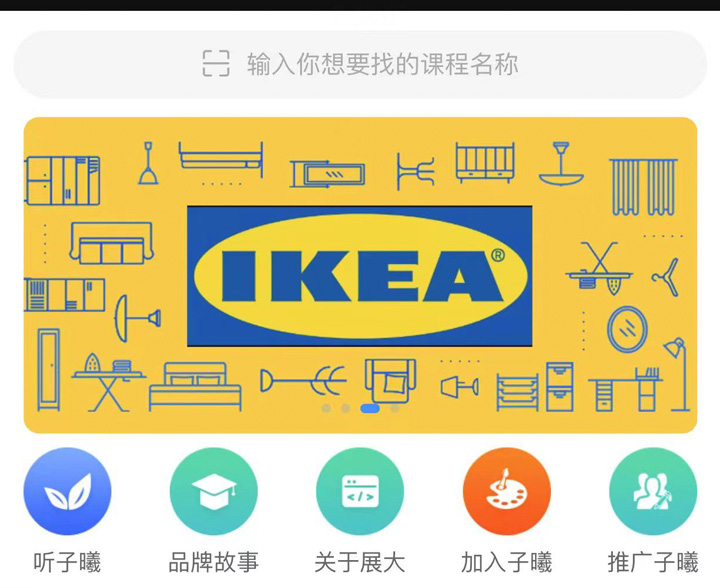
Task: Tap the 听子曦 text label
Action: click(67, 562)
